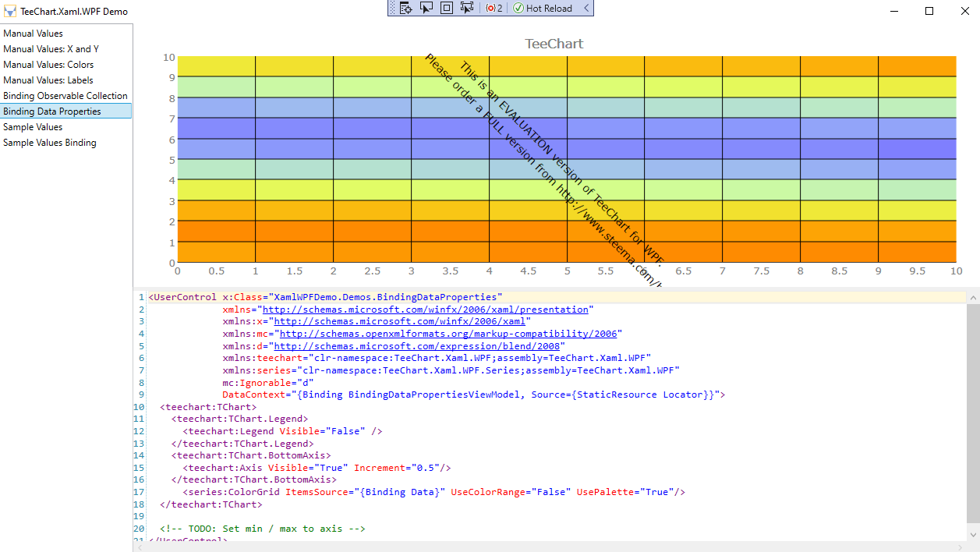Open the winfx/2006/xaml/presentation link
This screenshot has height=552, width=980.
tap(427, 310)
